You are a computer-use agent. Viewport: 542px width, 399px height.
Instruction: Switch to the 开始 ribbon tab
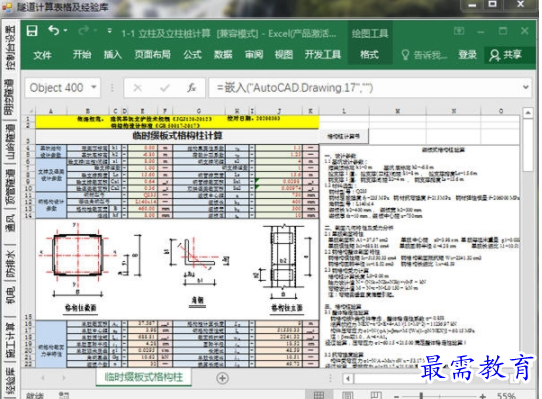82,55
